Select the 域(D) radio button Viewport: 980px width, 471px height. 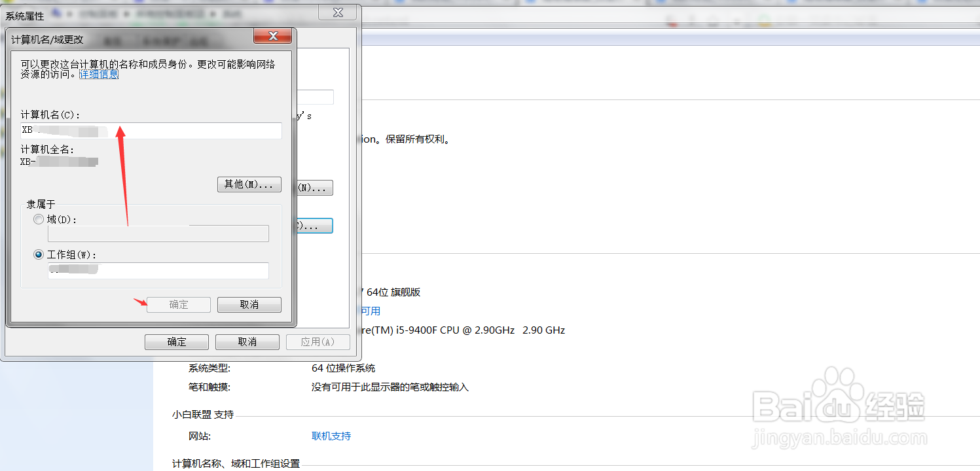[38, 219]
